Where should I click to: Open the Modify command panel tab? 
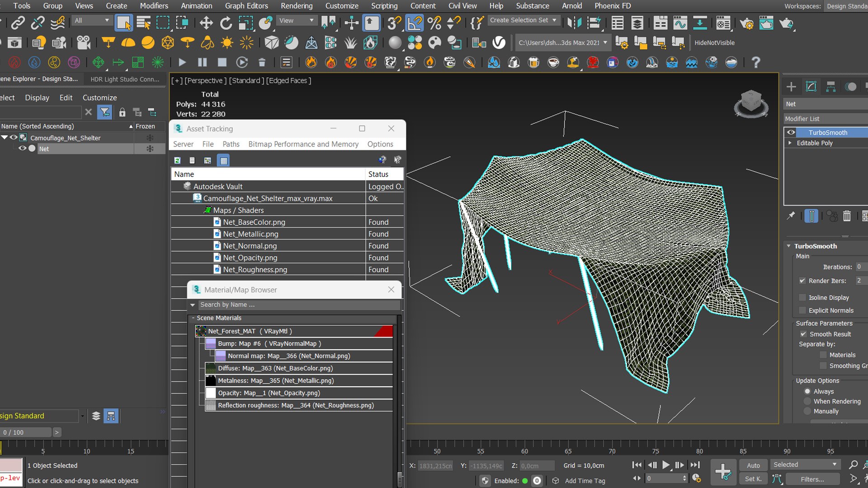811,87
